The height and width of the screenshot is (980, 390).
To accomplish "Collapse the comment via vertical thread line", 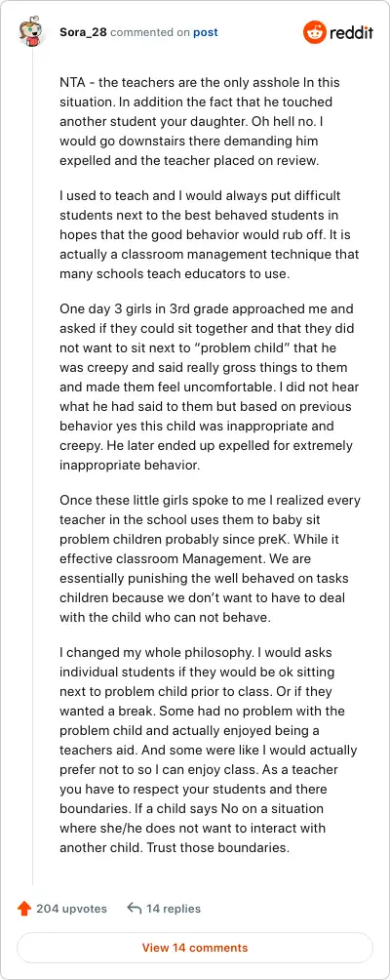I will (32, 469).
